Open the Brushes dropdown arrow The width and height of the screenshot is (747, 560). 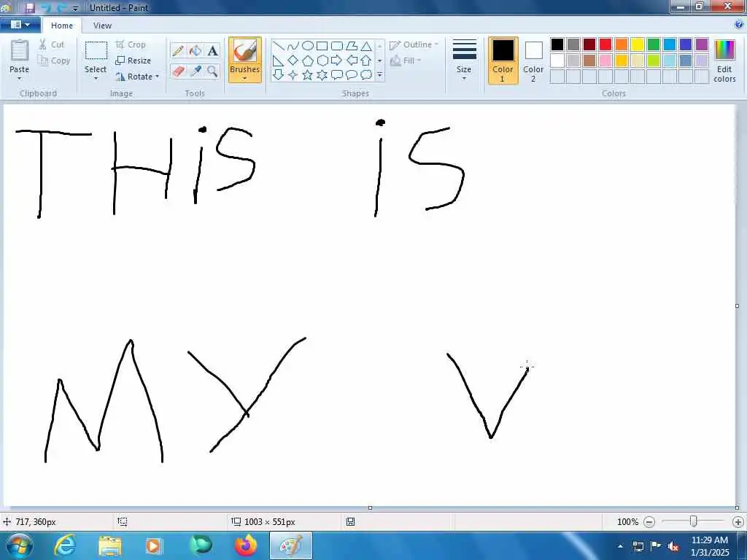245,77
